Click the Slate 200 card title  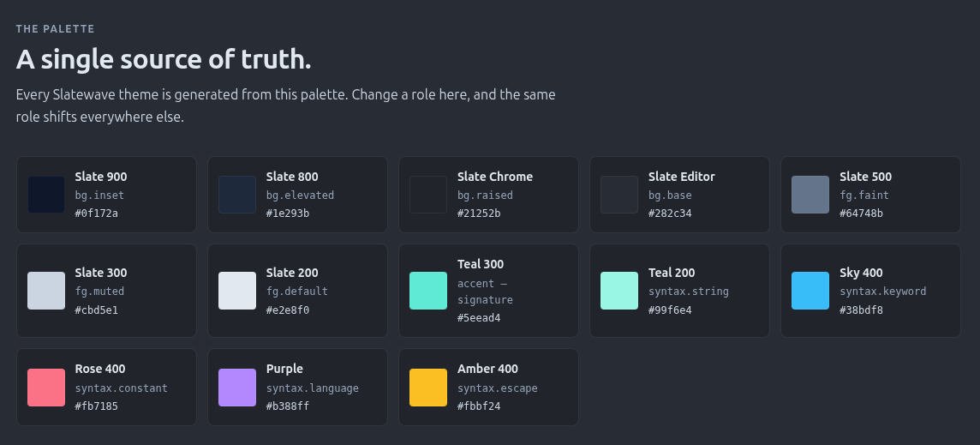(x=292, y=273)
